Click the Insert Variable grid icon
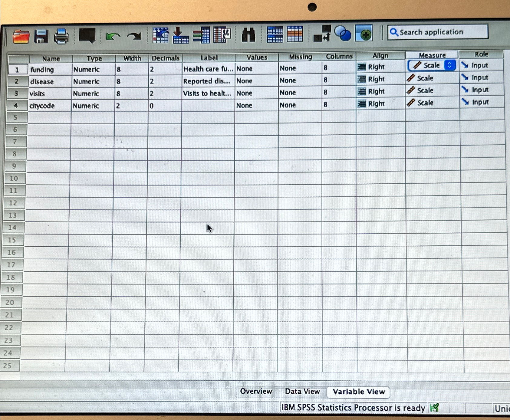Screen dimensions: 510x420 coord(295,34)
